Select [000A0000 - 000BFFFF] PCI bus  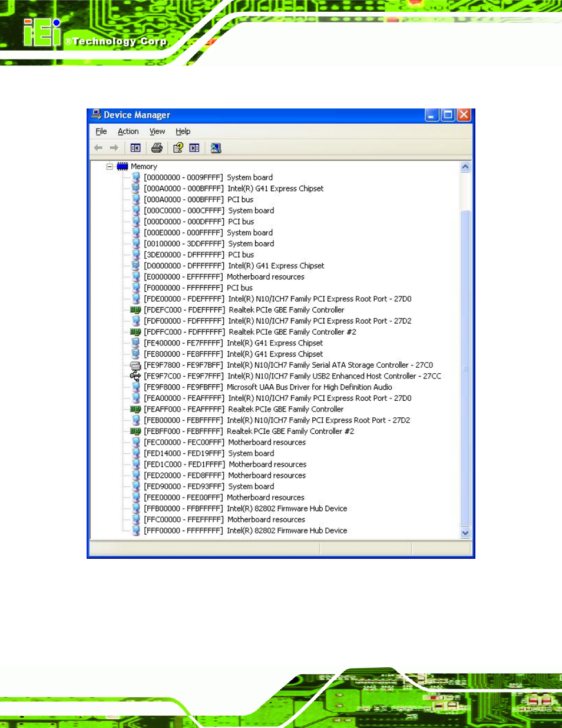pos(199,200)
